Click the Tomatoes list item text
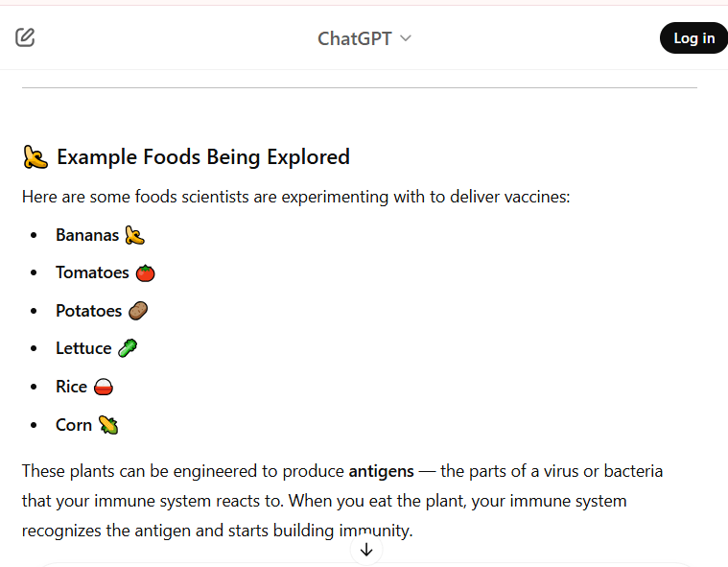Viewport: 728px width, 567px height. [92, 272]
